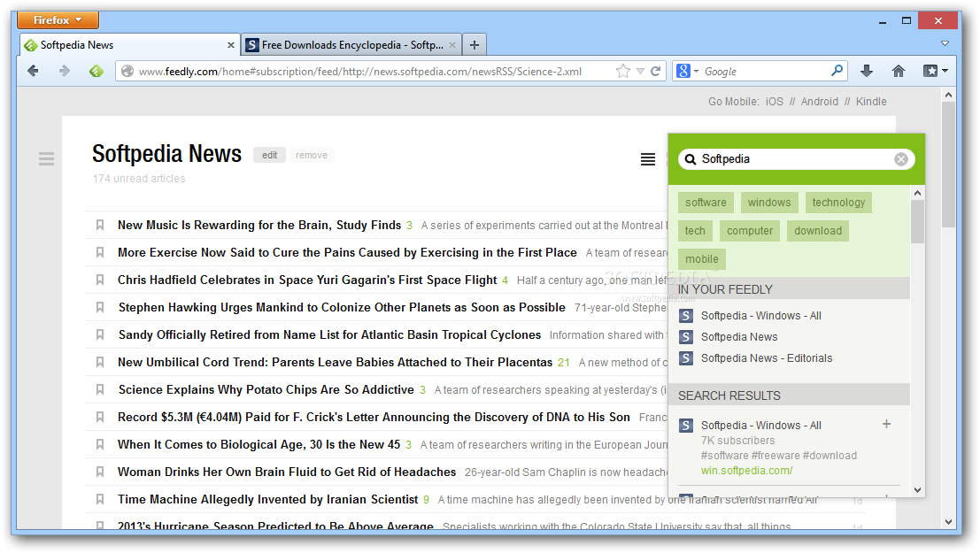The width and height of the screenshot is (980, 553).
Task: Save 'New Music Is Rewarding' article bookmark
Action: tap(100, 225)
